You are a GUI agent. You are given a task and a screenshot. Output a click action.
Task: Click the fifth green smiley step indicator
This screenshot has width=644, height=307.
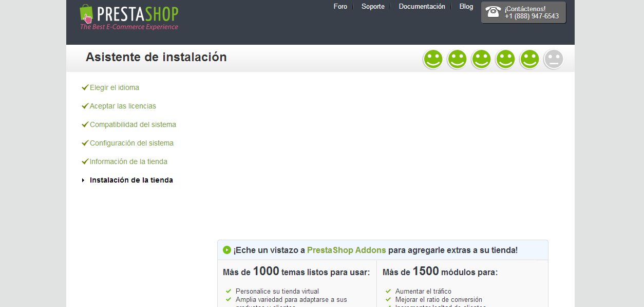(529, 59)
